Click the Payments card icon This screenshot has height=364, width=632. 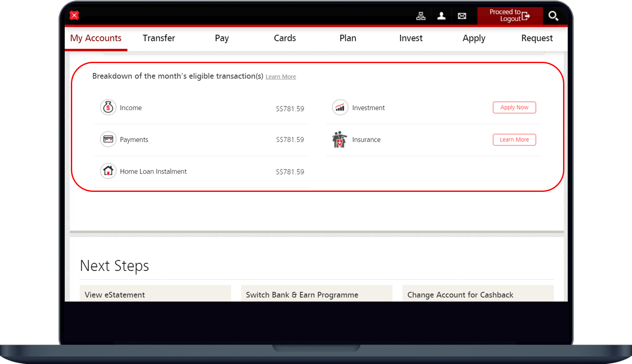pos(108,139)
